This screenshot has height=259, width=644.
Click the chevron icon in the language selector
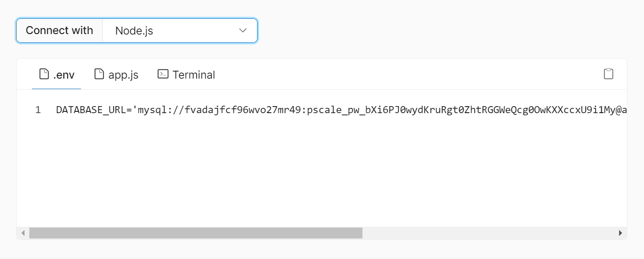(242, 31)
